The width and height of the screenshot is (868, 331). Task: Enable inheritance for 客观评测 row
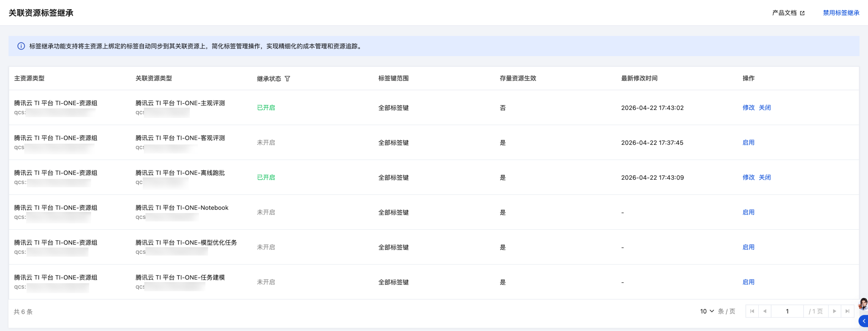click(x=748, y=143)
